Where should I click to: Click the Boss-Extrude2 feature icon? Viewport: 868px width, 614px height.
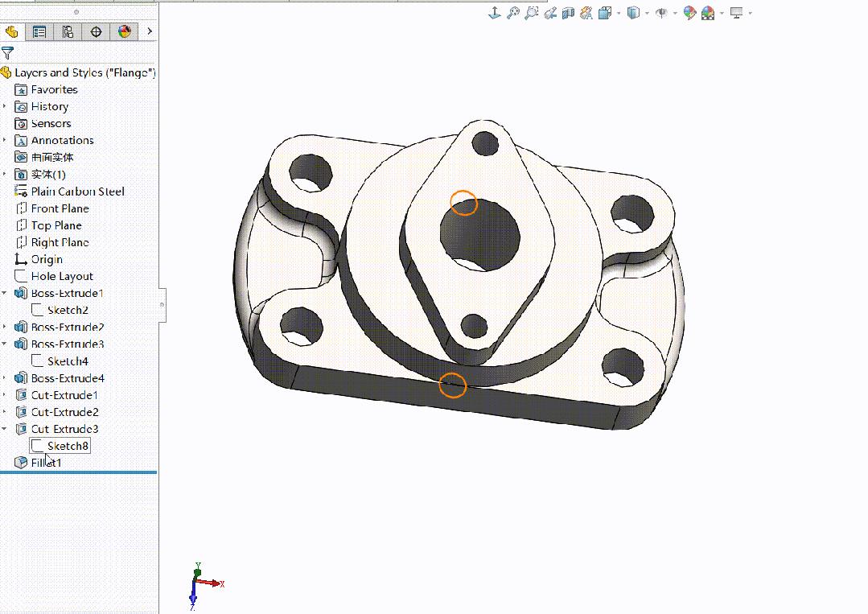click(21, 328)
